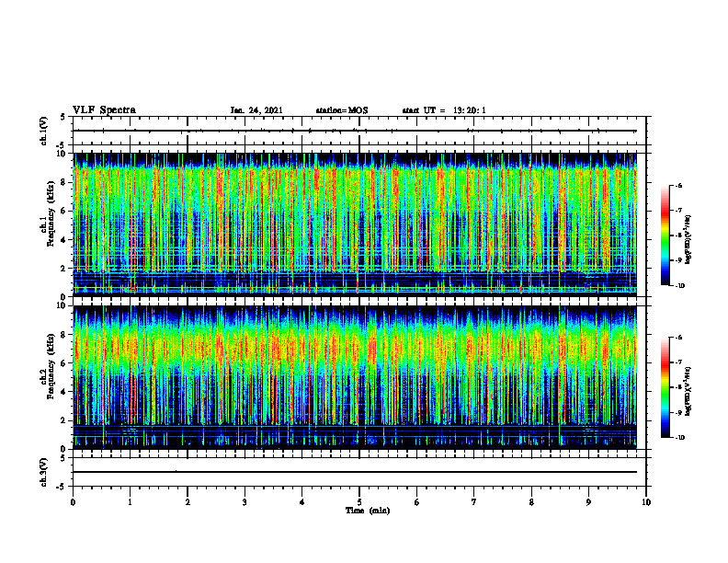Click time axis tick label "3"
Screen dimensions: 728x563
pyautogui.click(x=245, y=502)
